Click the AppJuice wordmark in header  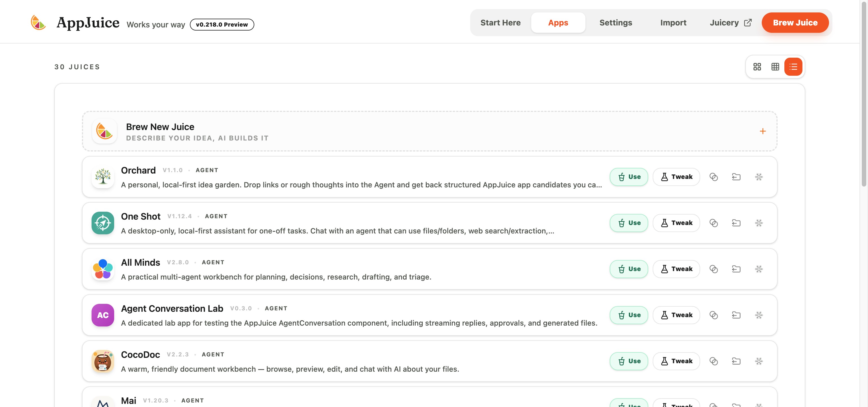[x=88, y=23]
